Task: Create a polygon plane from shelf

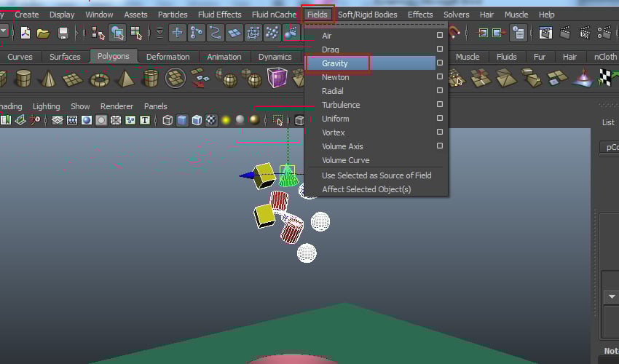Action: point(73,79)
